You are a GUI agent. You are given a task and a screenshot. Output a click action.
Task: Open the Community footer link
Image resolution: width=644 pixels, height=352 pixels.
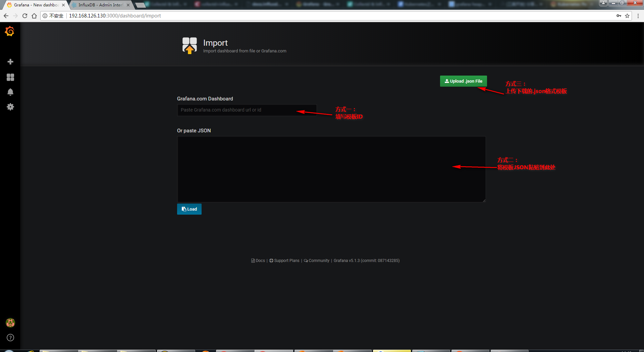pos(317,261)
